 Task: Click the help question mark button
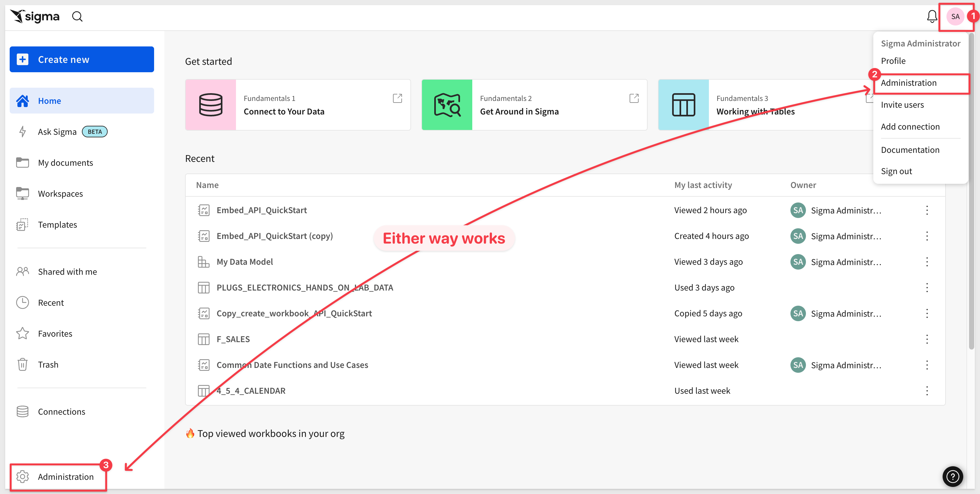[x=953, y=476]
